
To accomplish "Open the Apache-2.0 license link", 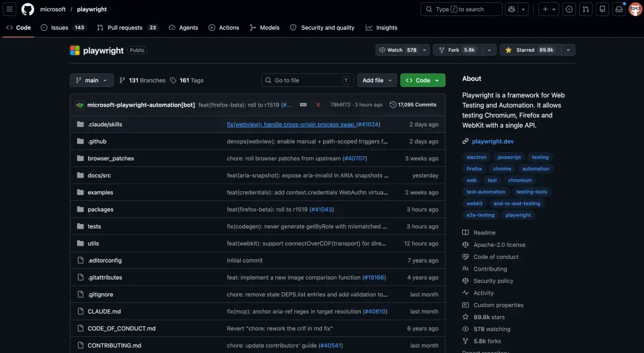I will tap(500, 244).
